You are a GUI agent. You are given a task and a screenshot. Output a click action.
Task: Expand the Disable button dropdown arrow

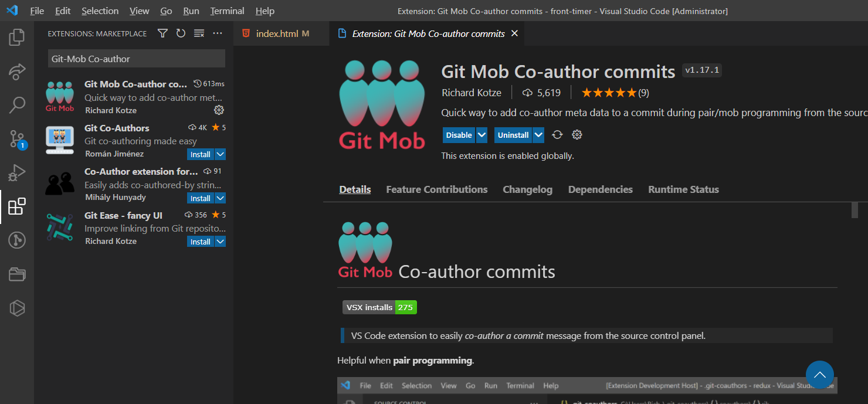482,135
